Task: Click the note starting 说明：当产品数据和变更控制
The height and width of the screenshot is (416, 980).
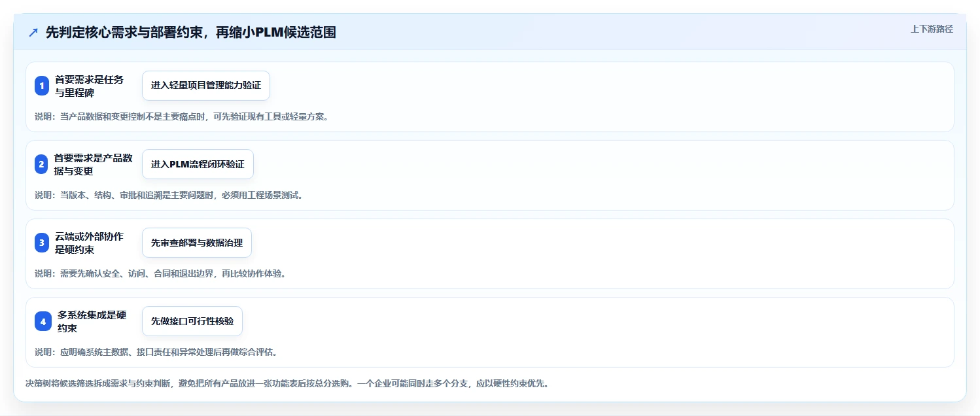Action: pos(181,117)
